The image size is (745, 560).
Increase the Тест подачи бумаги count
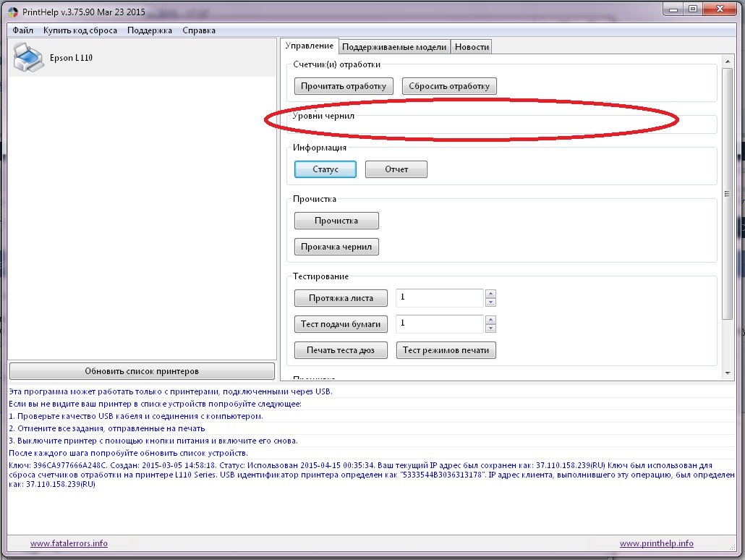(491, 320)
